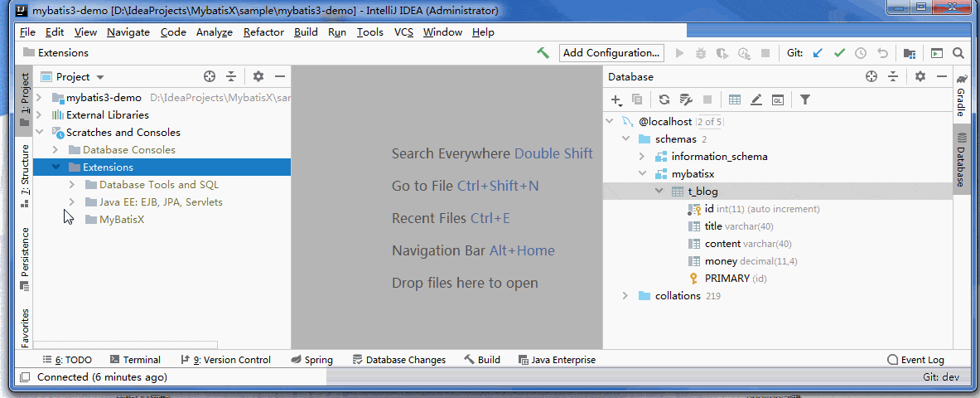This screenshot has width=980, height=398.
Task: Refresh the database with the Refresh icon
Action: [x=664, y=99]
